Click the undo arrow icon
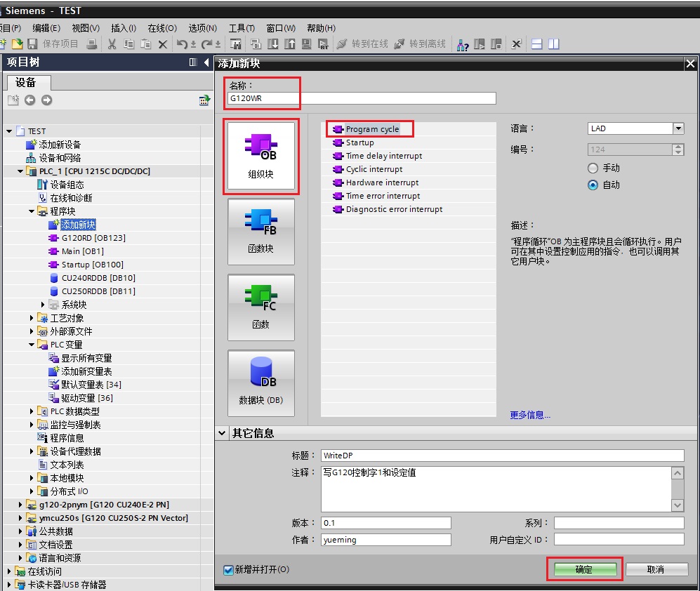Viewport: 700px width, 591px height. (181, 44)
